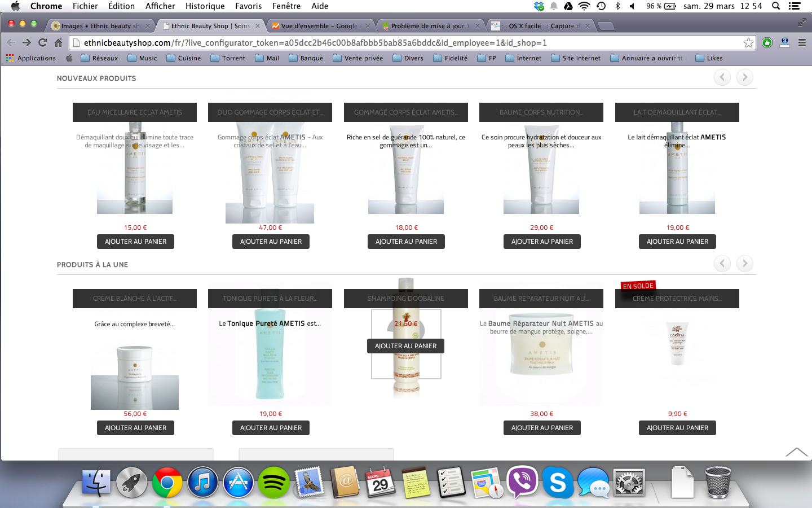Image resolution: width=812 pixels, height=508 pixels.
Task: Open iTunes from the dock
Action: [x=202, y=483]
